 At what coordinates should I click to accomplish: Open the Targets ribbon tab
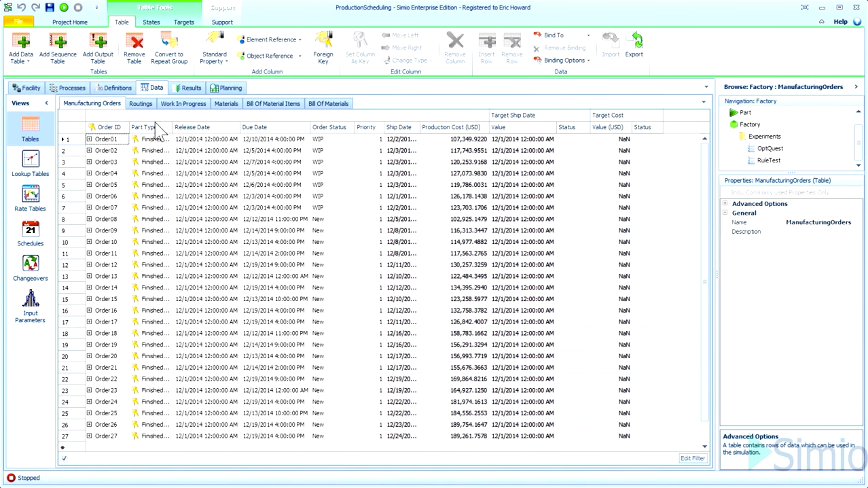point(184,22)
